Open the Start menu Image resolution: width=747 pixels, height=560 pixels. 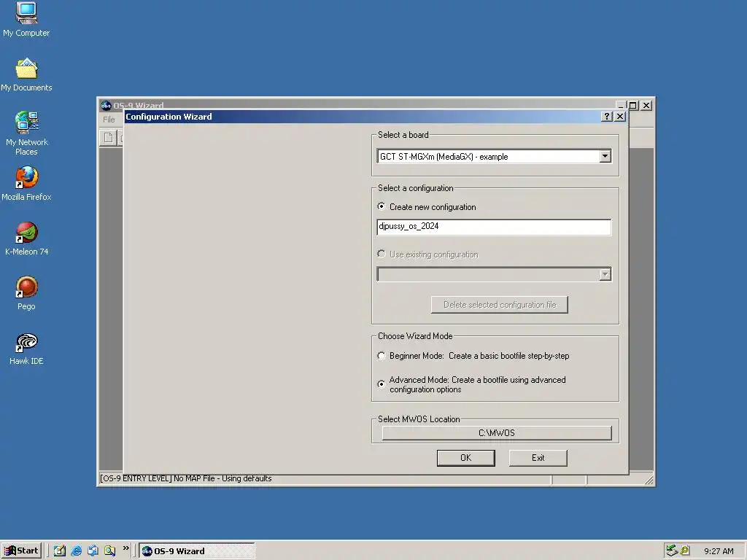point(21,551)
